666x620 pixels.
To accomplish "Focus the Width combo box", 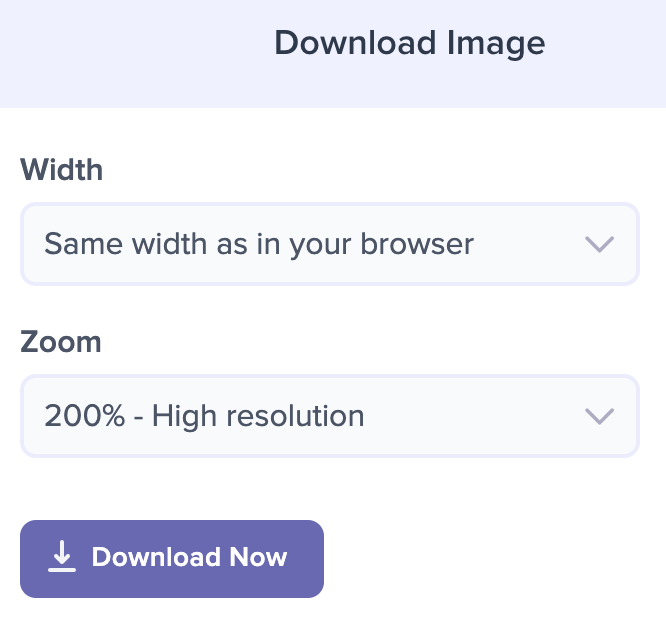I will pyautogui.click(x=330, y=244).
